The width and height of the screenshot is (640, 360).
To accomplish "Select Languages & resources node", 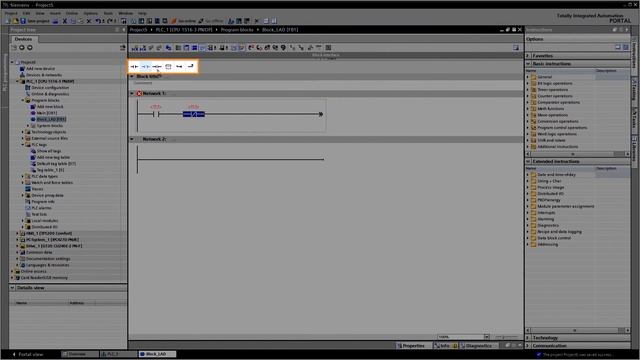I will pyautogui.click(x=47, y=265).
